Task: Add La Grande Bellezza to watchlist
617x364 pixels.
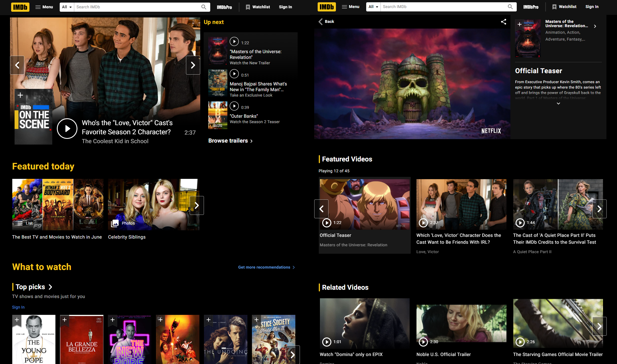Action: 65,320
